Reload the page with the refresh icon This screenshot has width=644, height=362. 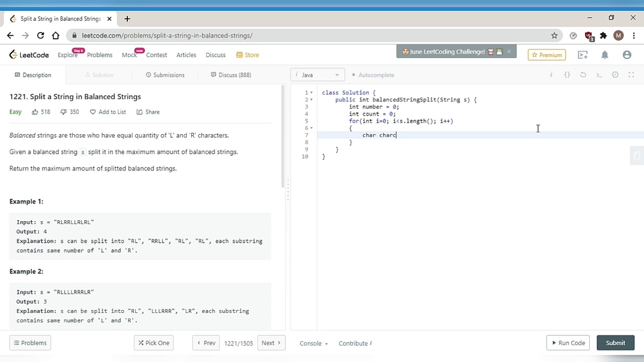[40, 36]
